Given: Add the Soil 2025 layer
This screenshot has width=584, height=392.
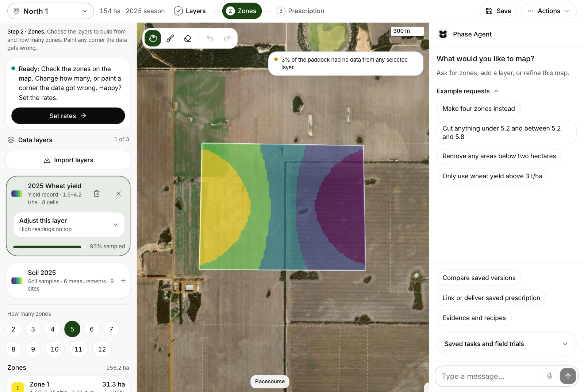Looking at the screenshot, I should click(x=123, y=281).
